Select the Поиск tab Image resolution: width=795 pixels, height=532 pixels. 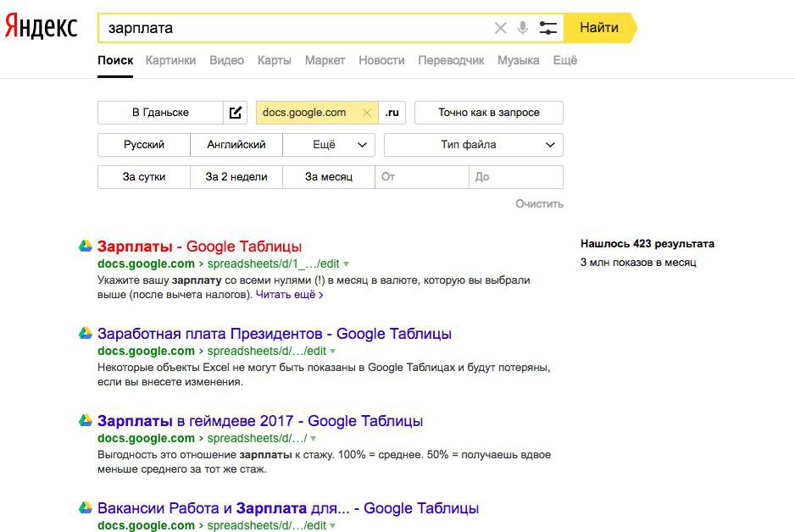click(x=115, y=60)
